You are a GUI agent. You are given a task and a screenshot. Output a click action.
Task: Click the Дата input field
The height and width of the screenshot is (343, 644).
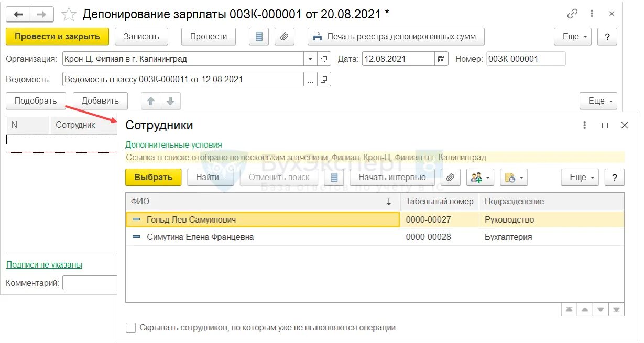point(398,59)
